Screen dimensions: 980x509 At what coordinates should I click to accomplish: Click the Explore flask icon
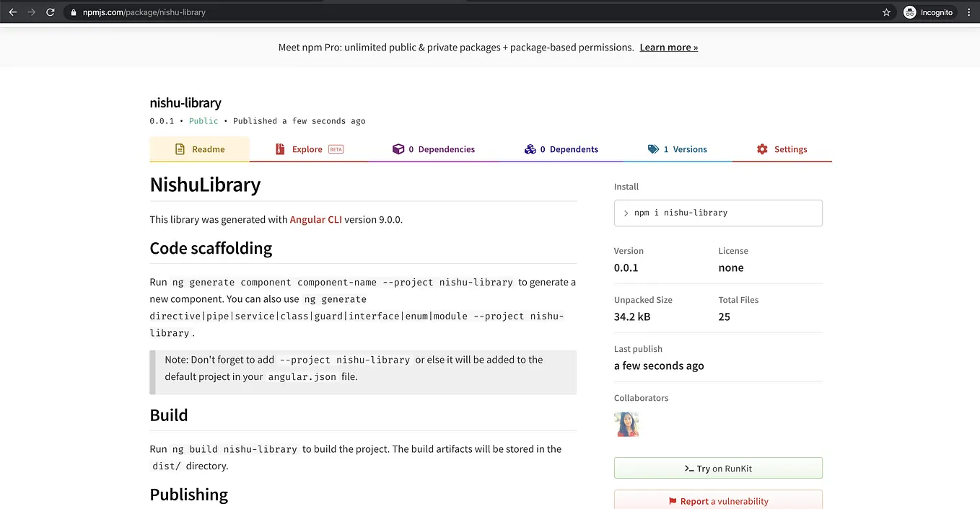(x=280, y=149)
